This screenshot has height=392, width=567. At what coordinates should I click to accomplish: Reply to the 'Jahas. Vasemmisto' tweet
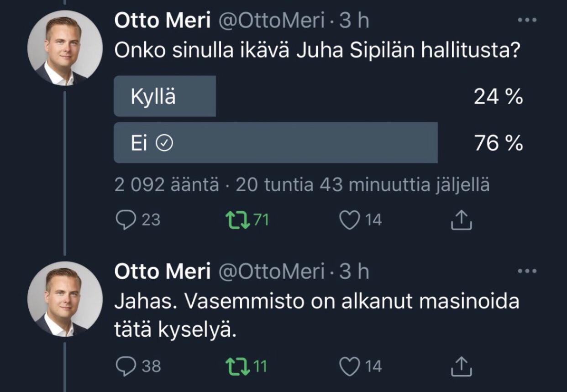125,366
